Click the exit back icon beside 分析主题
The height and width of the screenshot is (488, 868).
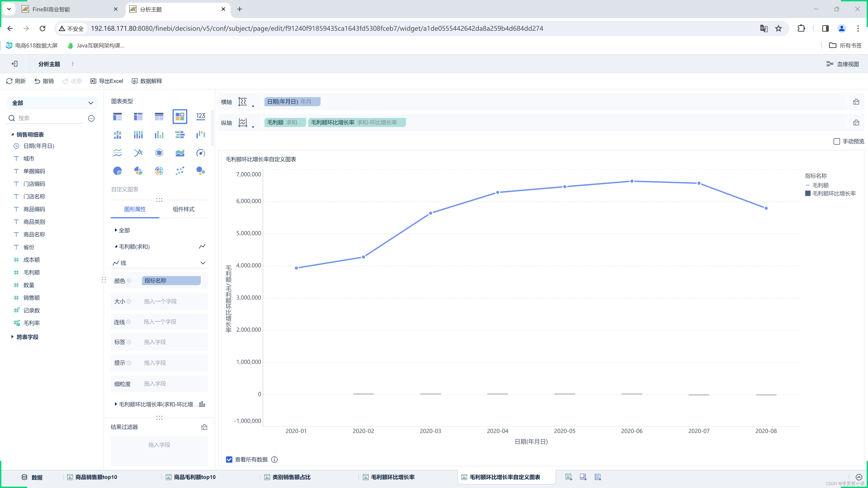click(x=14, y=64)
